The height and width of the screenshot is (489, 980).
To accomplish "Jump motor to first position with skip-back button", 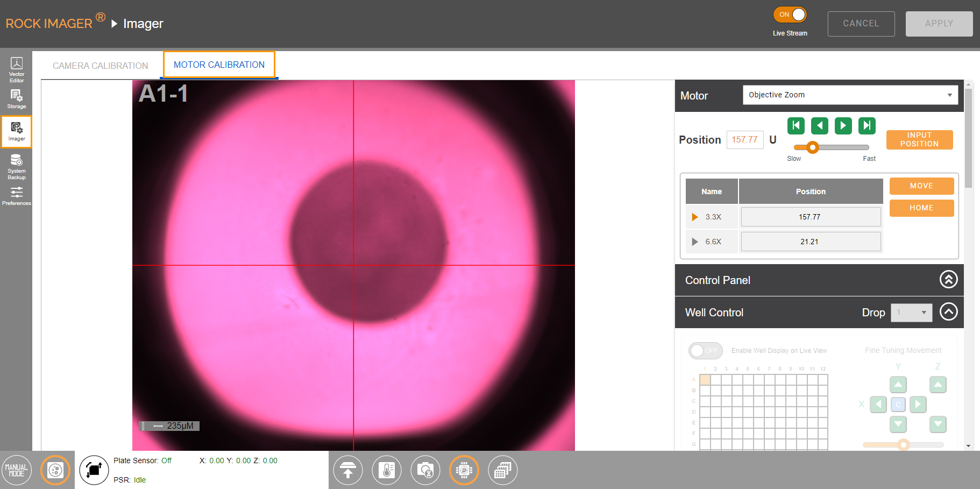I will point(796,126).
